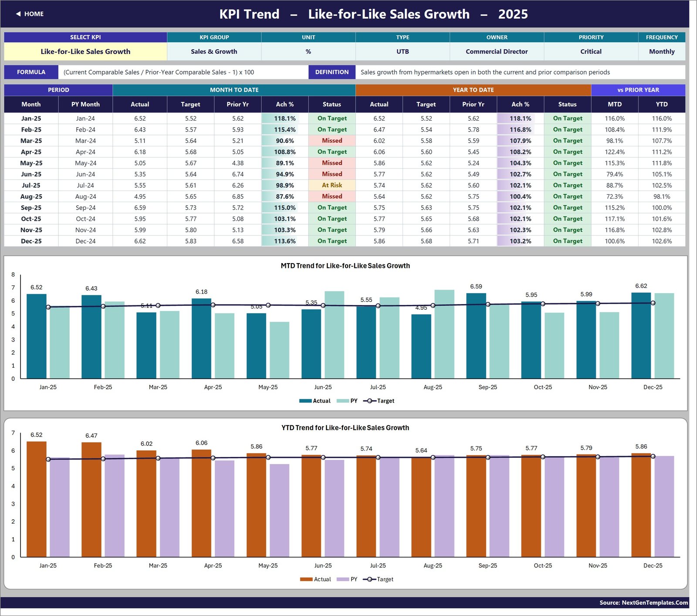
Task: Click the HOME back arrow button
Action: coord(30,14)
